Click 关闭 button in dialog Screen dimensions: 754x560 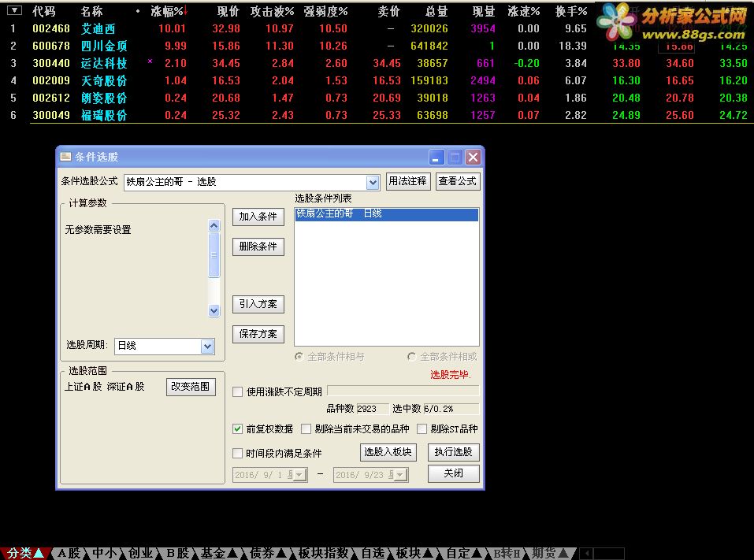[x=454, y=473]
